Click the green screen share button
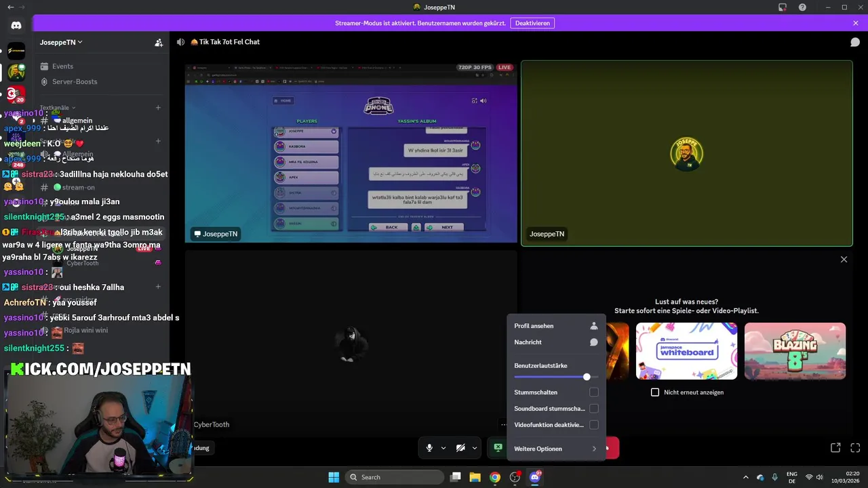 (498, 448)
